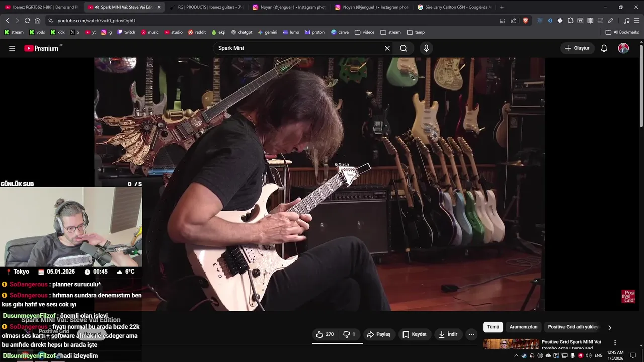644x362 pixels.
Task: Open the volume speaker tray icon
Action: tap(588, 355)
